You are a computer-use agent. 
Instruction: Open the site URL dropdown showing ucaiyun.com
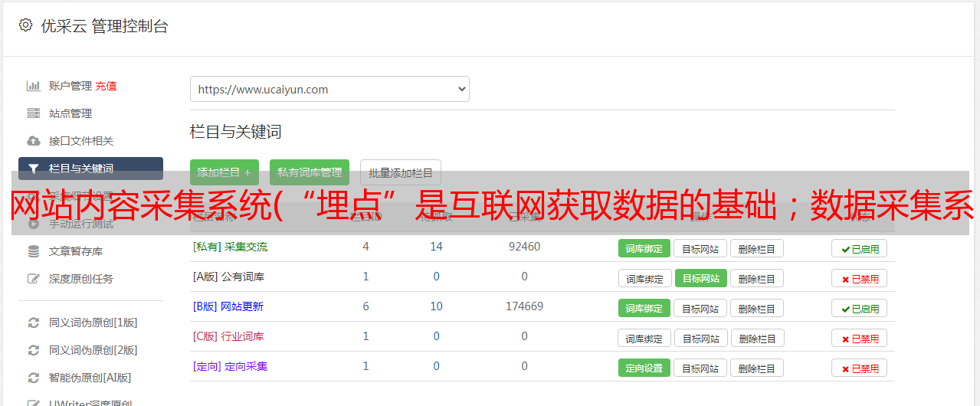329,89
